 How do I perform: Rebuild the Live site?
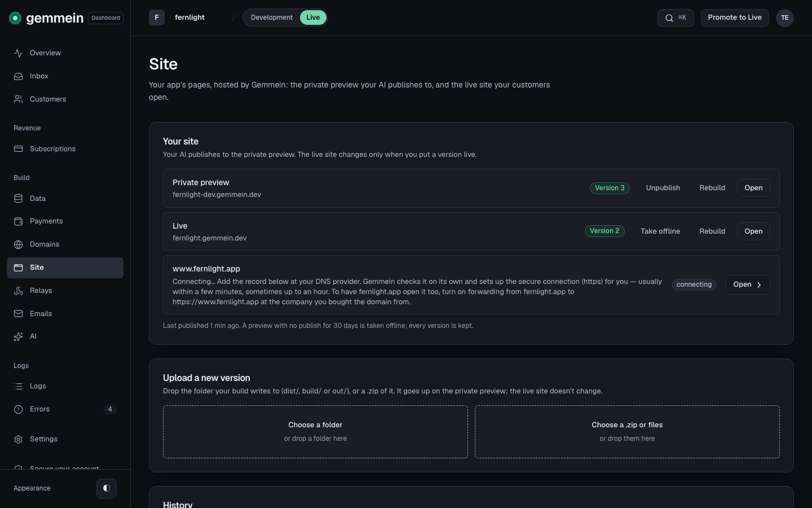pos(712,231)
